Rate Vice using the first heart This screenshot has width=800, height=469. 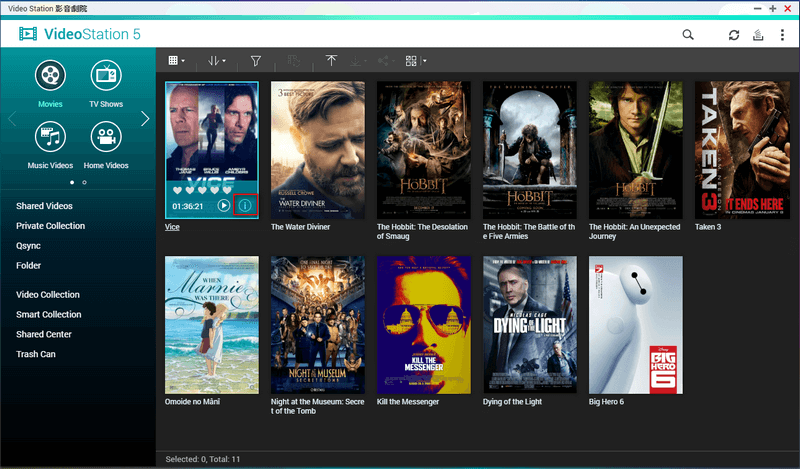[178, 190]
